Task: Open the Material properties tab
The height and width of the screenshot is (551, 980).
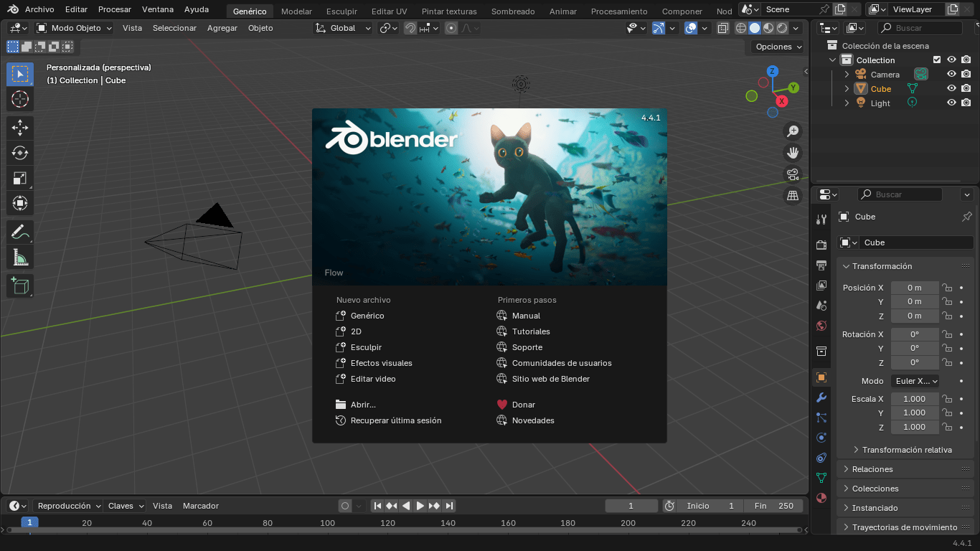Action: point(821,498)
